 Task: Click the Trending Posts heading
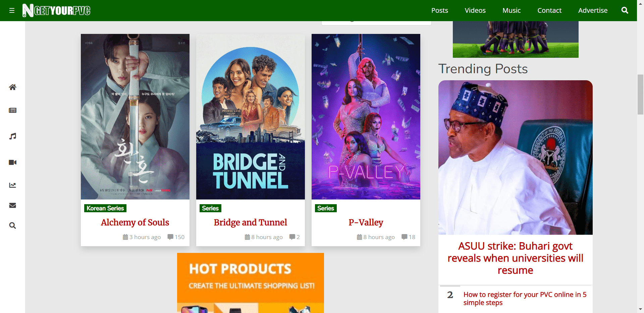pos(483,69)
